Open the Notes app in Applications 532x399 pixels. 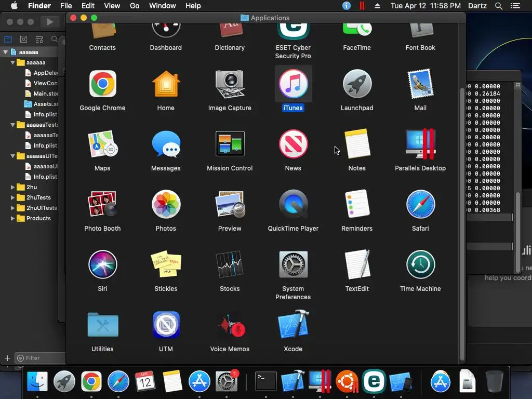pos(357,144)
